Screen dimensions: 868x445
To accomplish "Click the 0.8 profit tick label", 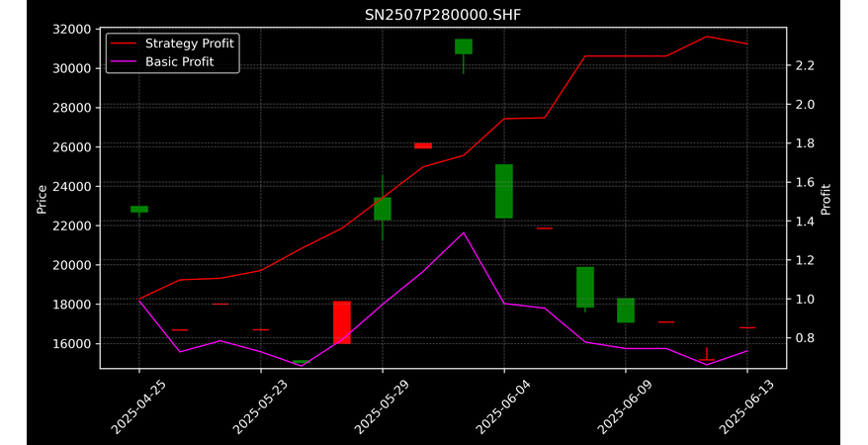I will click(x=805, y=338).
